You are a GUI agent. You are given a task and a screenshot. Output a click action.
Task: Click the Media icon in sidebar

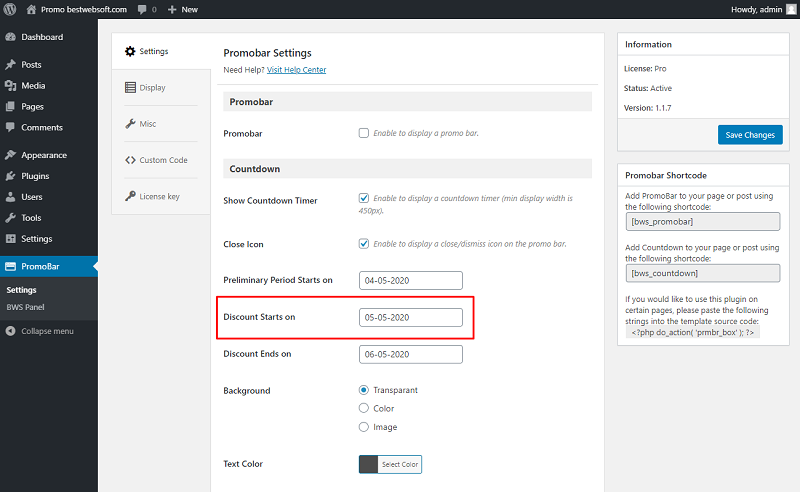pos(10,85)
